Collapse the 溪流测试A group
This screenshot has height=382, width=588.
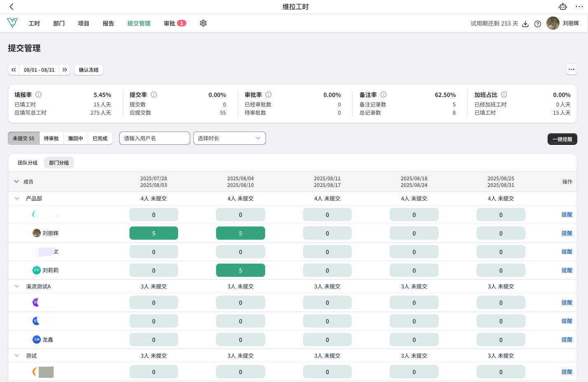pos(17,286)
